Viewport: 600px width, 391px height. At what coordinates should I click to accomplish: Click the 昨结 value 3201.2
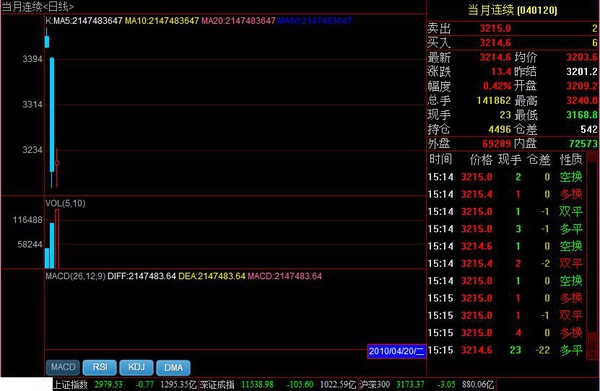582,72
